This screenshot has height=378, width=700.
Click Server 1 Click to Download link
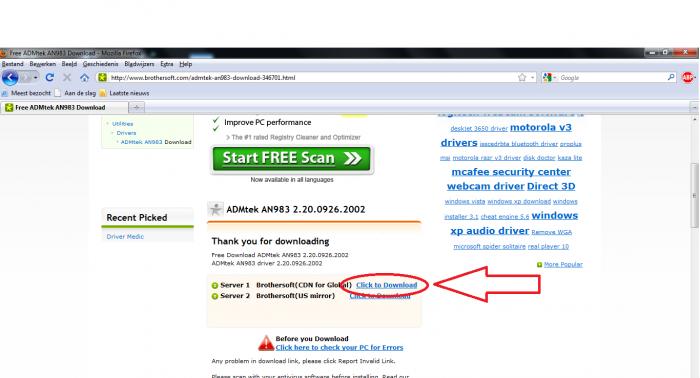coord(387,285)
